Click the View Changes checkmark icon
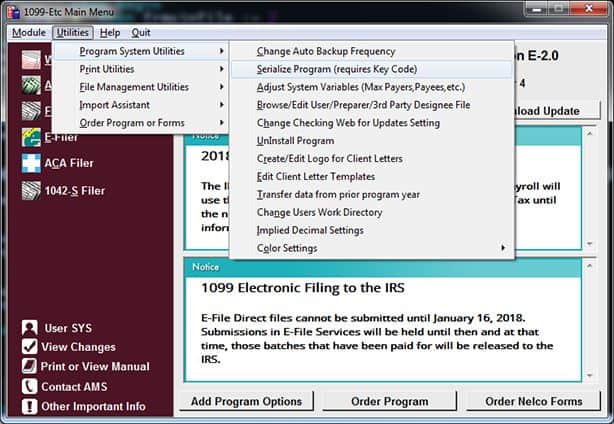 (x=30, y=346)
